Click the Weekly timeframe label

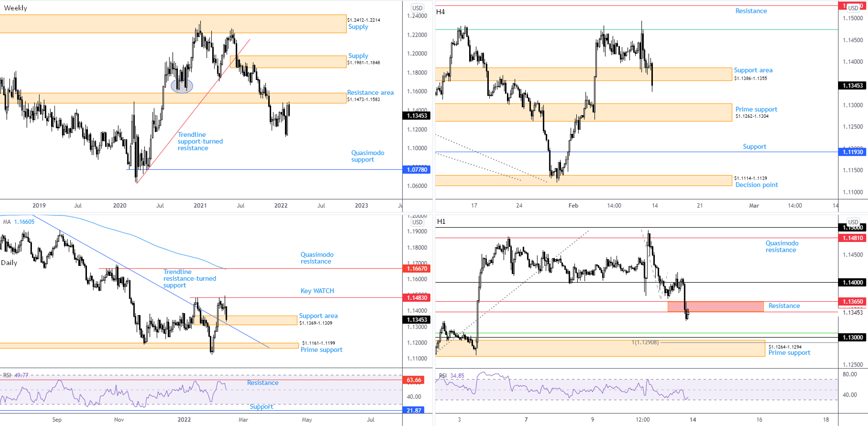15,8
